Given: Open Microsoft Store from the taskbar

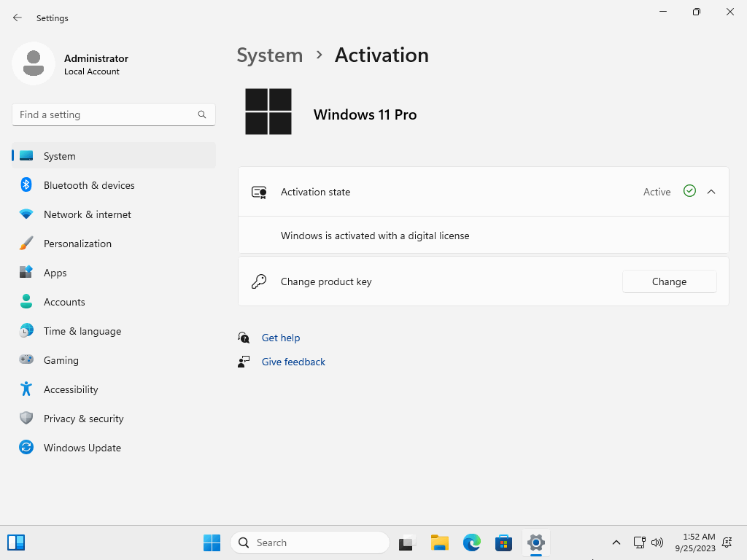Looking at the screenshot, I should 503,542.
